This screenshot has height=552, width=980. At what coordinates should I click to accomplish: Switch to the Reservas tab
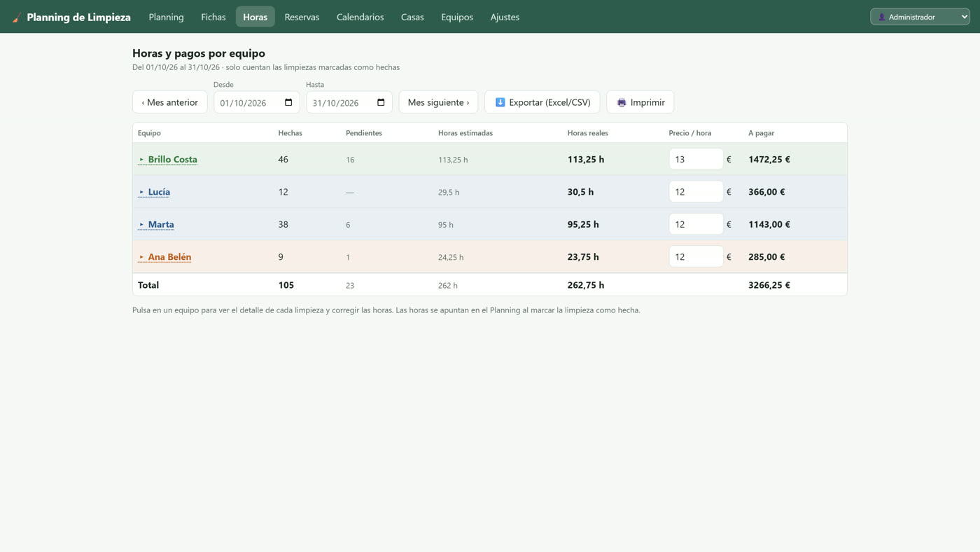302,17
